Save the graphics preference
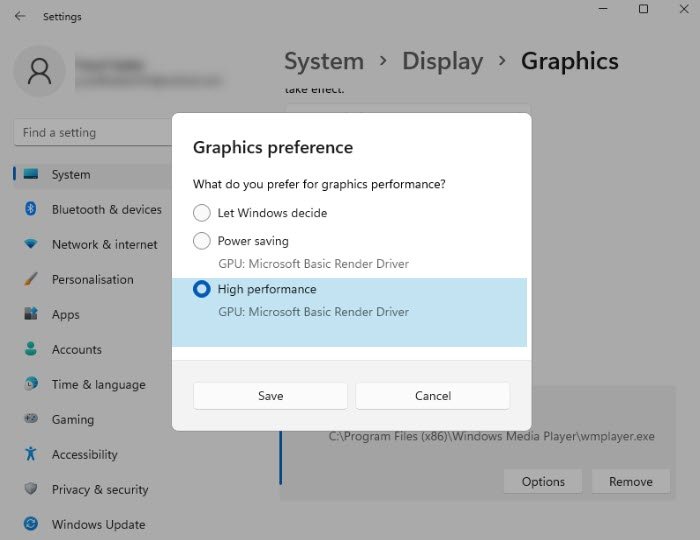Screen dimensions: 700x540 [x=270, y=396]
